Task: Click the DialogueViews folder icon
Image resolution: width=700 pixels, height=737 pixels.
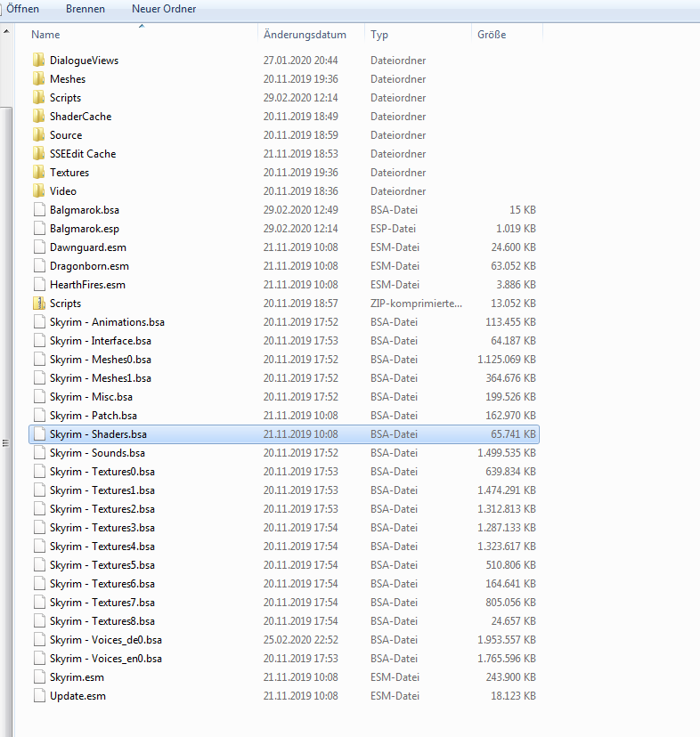Action: (x=38, y=61)
